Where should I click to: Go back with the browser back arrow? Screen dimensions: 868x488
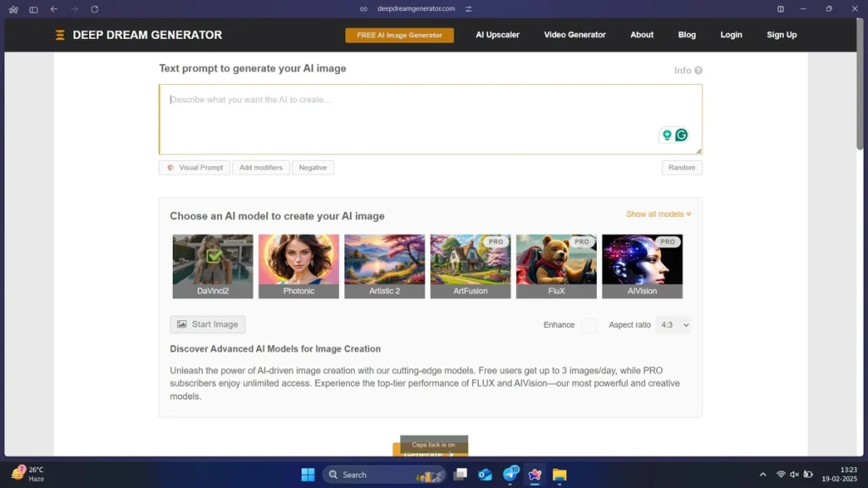tap(53, 8)
